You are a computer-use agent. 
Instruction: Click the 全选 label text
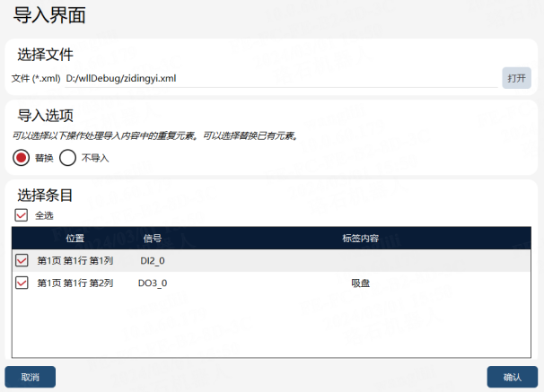[44, 215]
